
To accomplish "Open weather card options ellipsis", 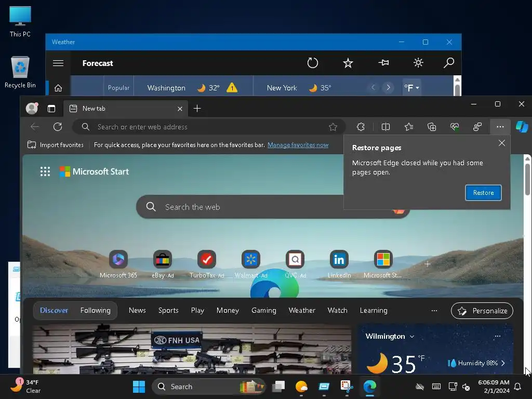I will [x=497, y=336].
